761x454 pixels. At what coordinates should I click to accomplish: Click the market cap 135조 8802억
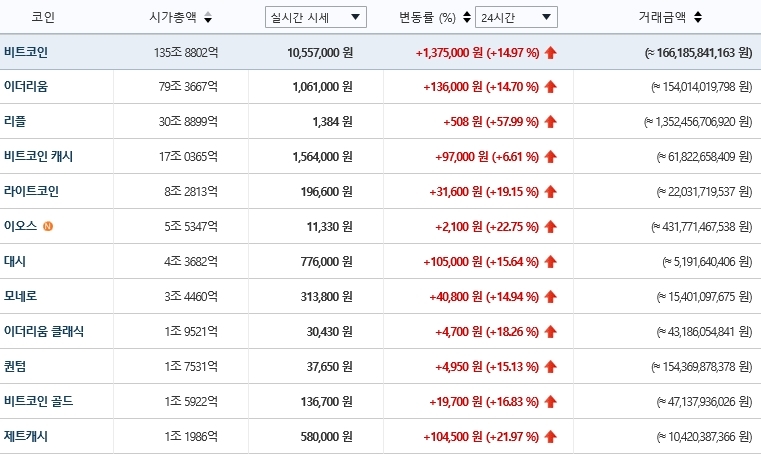coord(186,52)
